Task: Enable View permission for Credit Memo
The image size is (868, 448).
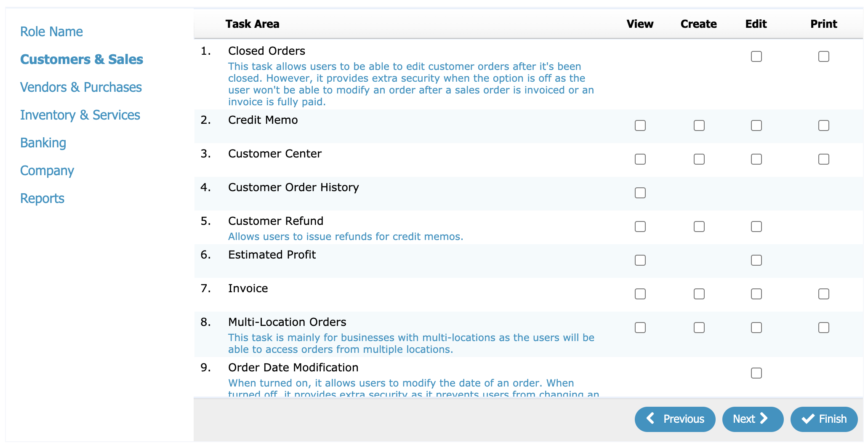Action: tap(640, 125)
